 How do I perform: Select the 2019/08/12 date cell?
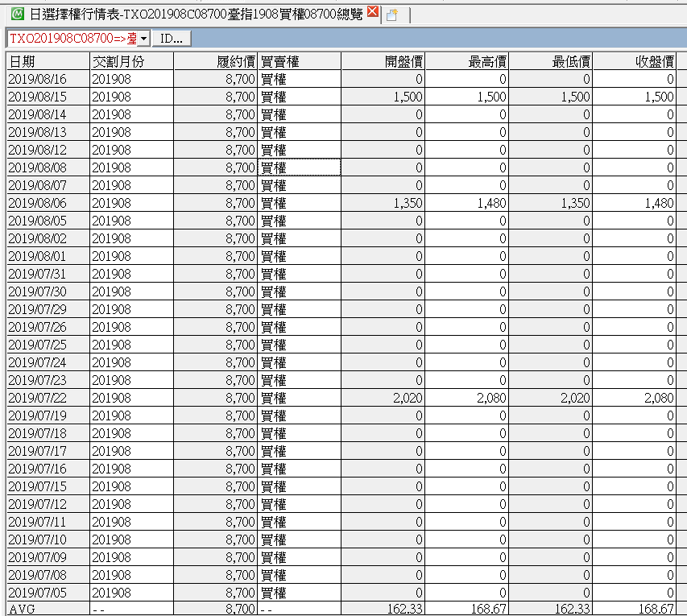pyautogui.click(x=48, y=151)
